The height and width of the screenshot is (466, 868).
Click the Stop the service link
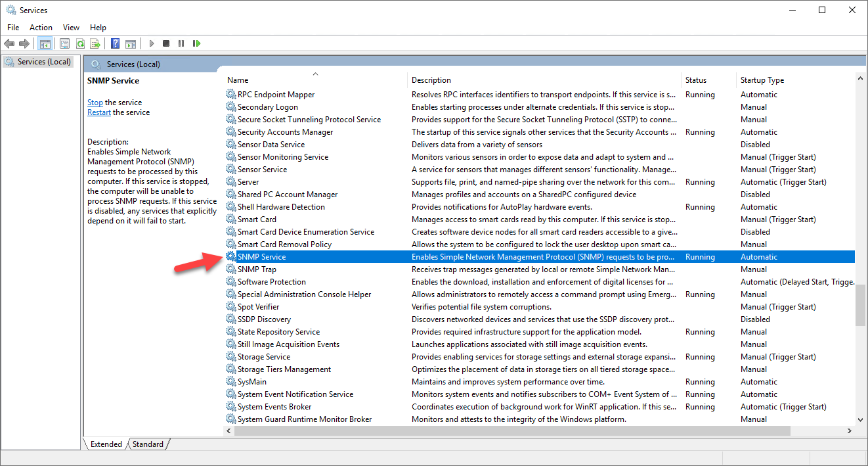[95, 102]
